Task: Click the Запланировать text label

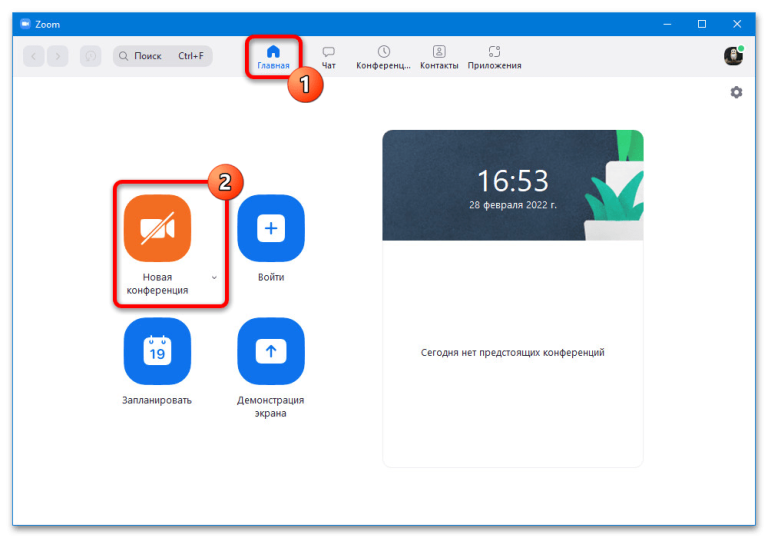Action: 157,400
